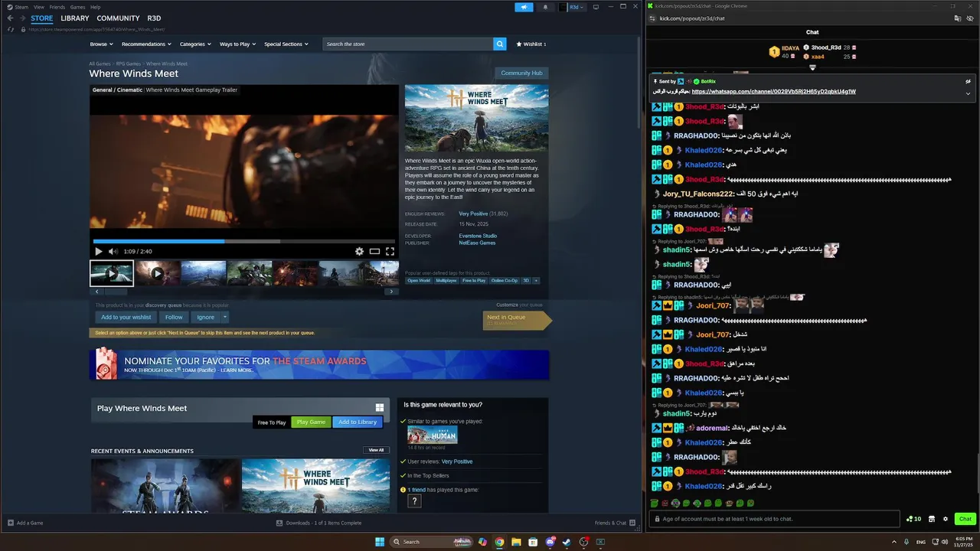Click Add a Game plus icon
Screen dimensions: 980x551
click(11, 523)
